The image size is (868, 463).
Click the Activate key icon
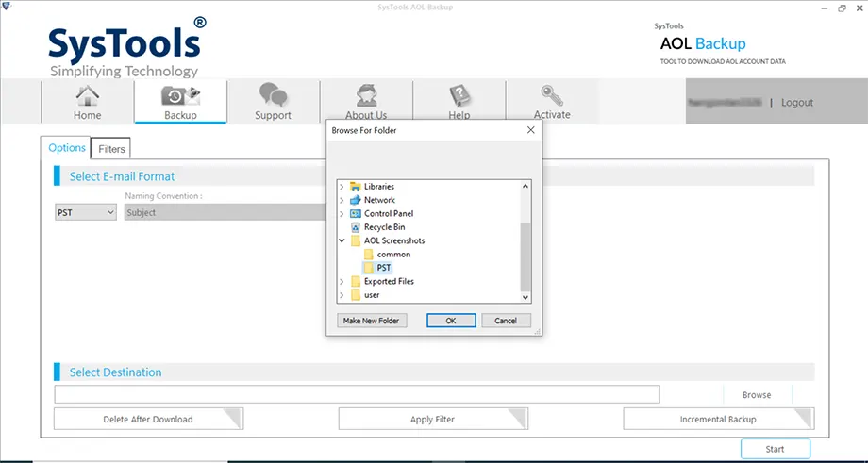click(x=552, y=95)
